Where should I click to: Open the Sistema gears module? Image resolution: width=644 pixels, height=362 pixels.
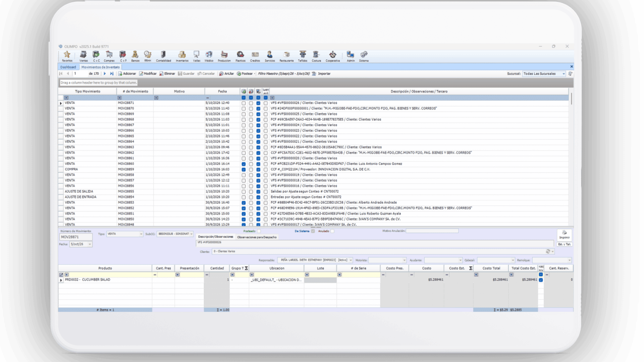tap(364, 56)
